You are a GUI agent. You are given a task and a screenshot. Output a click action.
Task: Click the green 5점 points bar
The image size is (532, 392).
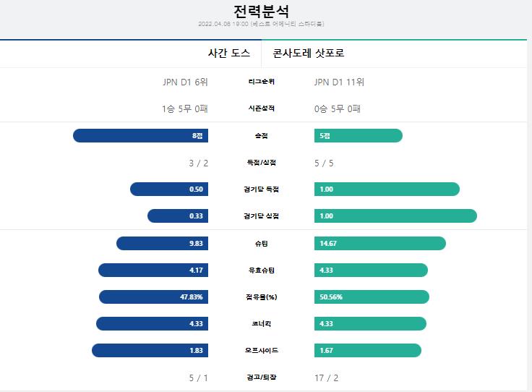click(x=359, y=136)
